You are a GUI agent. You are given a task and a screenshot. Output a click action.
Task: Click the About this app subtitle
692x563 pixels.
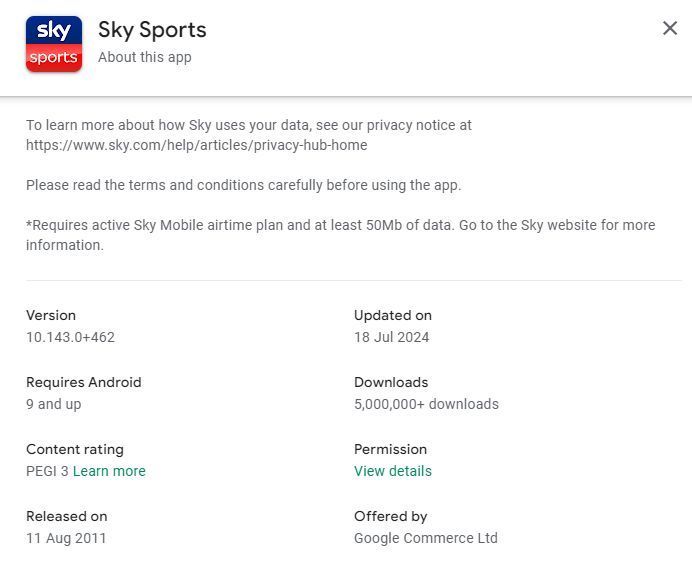pyautogui.click(x=145, y=57)
